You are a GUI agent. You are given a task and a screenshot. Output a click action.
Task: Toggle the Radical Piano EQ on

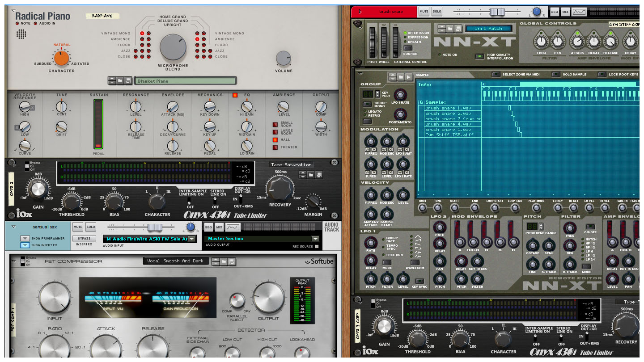(x=235, y=95)
